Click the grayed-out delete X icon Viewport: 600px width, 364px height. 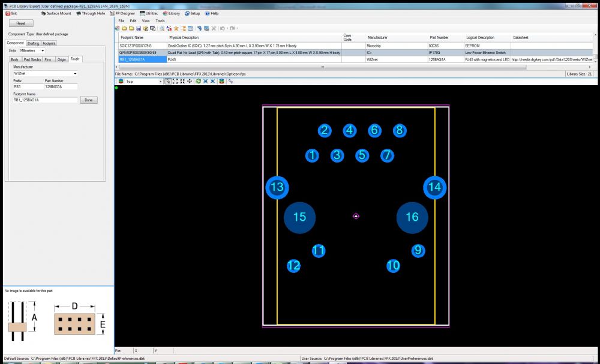tap(214, 28)
